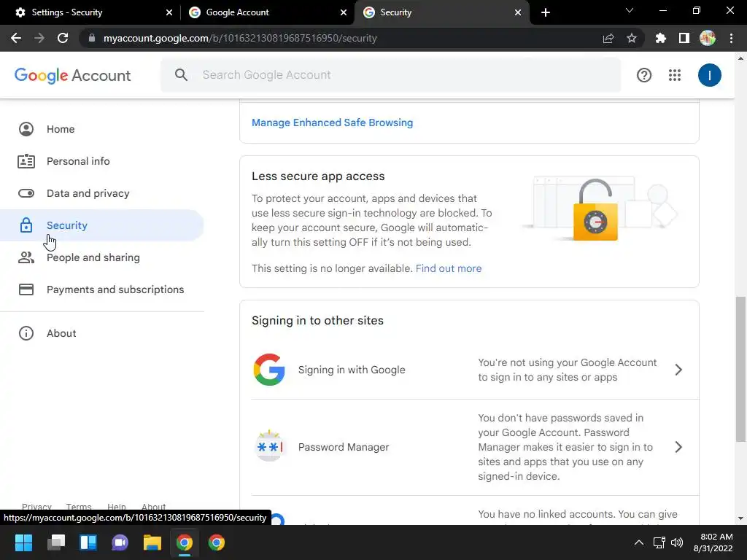747x560 pixels.
Task: Click the Google Account logo
Action: 72,75
